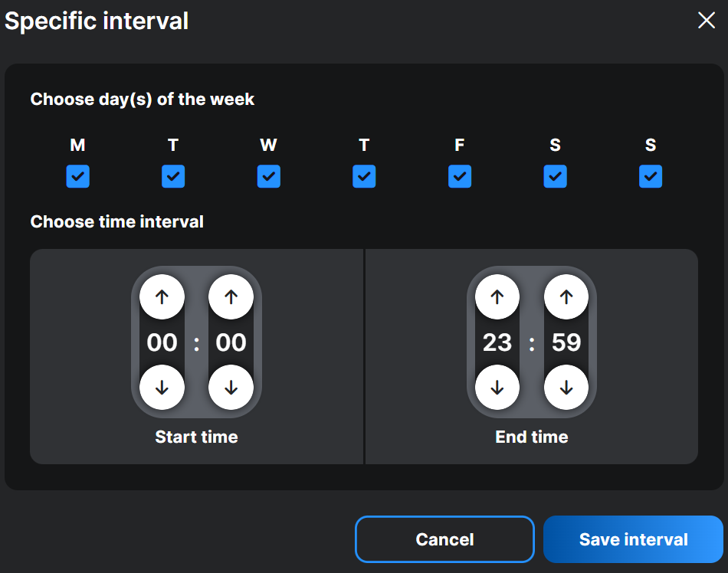Decrement the end time hour
The image size is (728, 573).
click(497, 388)
